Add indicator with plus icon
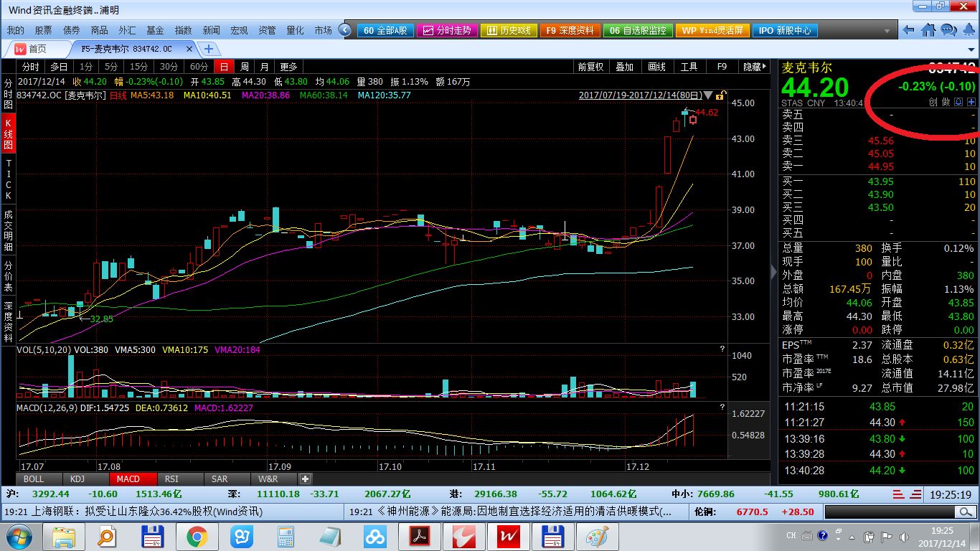 pos(305,479)
